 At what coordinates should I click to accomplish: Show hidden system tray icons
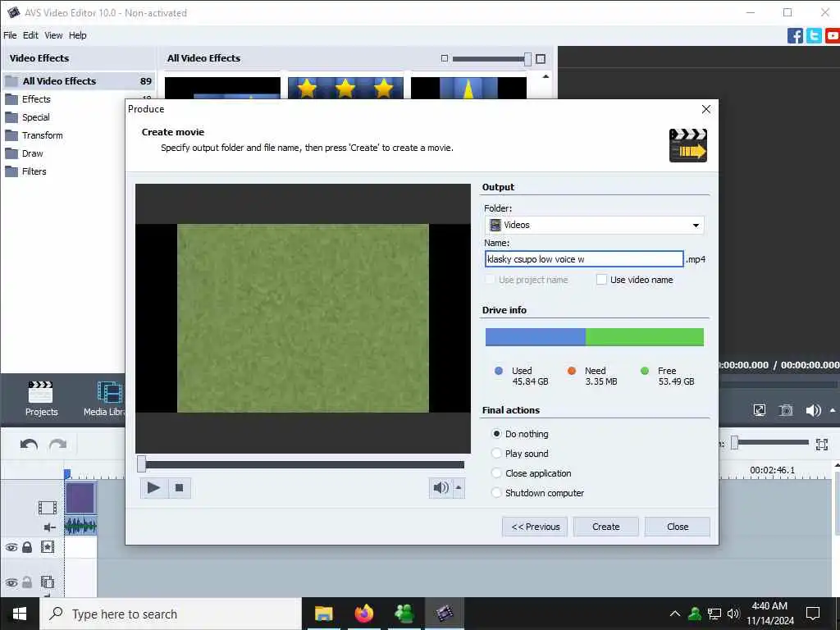click(675, 614)
